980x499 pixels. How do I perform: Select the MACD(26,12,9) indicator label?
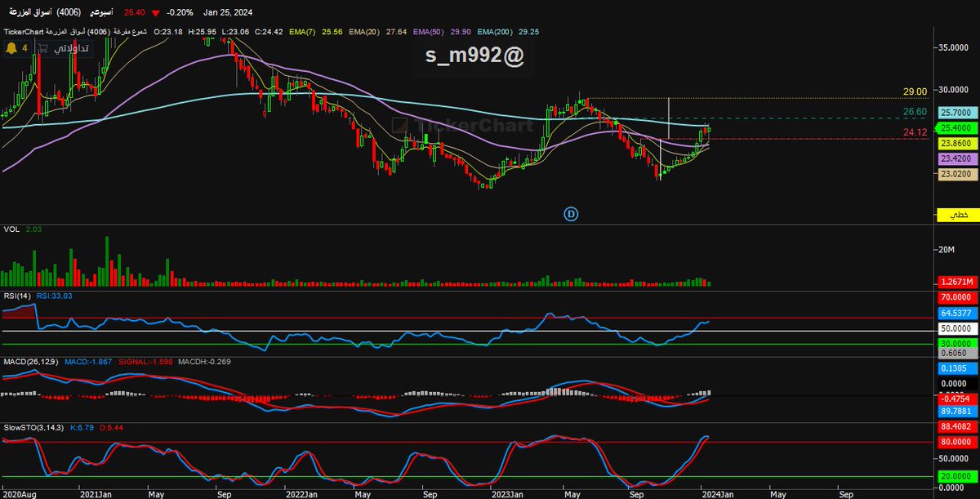(32, 360)
